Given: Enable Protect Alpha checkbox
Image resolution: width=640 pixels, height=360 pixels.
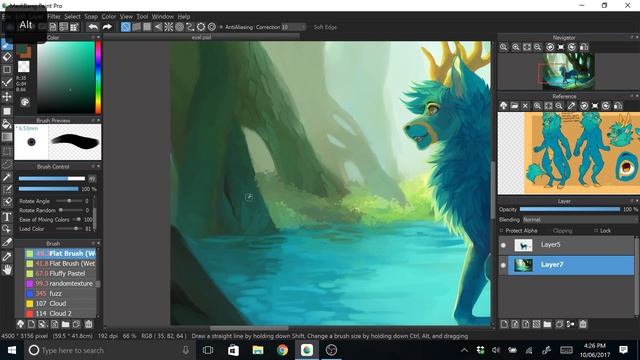Looking at the screenshot, I should [502, 231].
